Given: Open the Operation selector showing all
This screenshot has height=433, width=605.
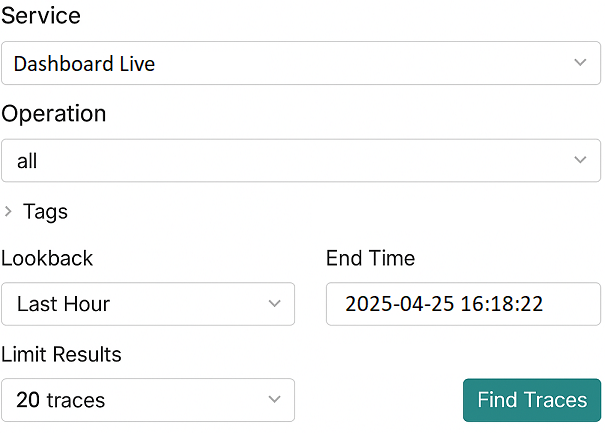Looking at the screenshot, I should 300,160.
